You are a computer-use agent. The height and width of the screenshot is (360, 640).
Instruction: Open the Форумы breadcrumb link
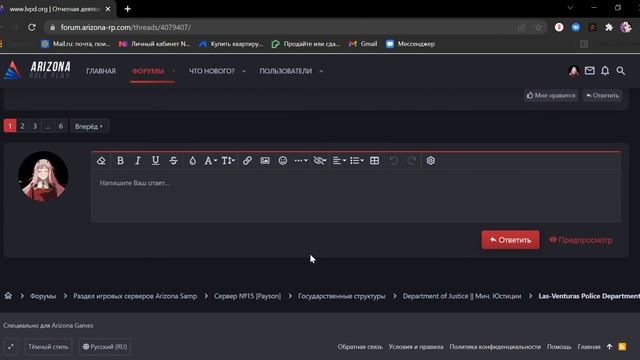[x=43, y=296]
